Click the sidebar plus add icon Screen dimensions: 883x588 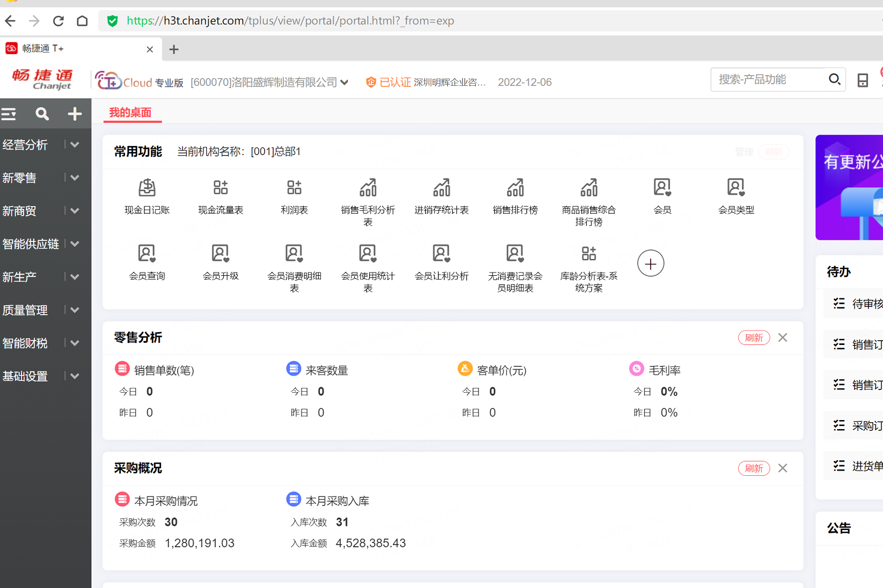75,114
